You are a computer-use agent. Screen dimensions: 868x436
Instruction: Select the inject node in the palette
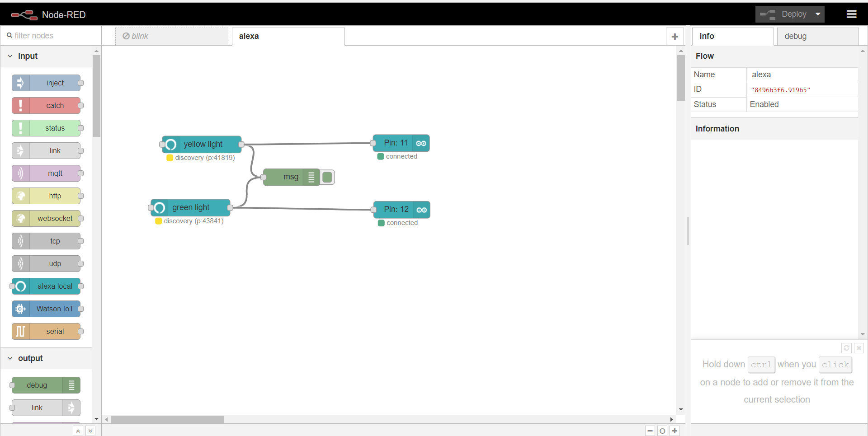click(x=47, y=83)
